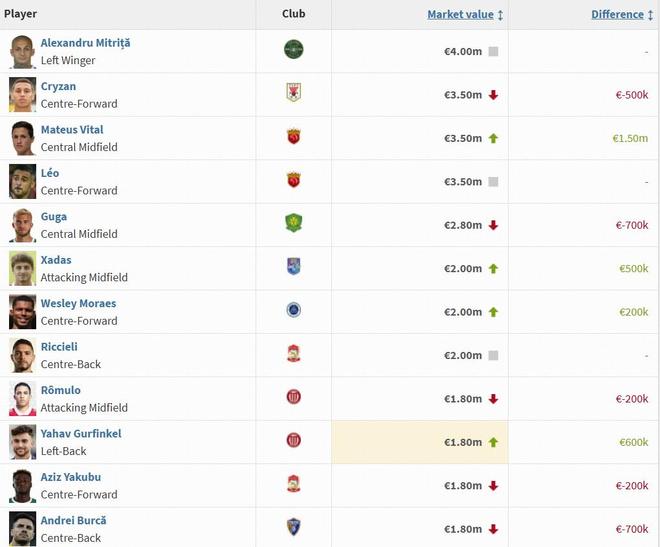
Task: Open Alexandru Mitriță's player profile link
Action: click(x=85, y=43)
